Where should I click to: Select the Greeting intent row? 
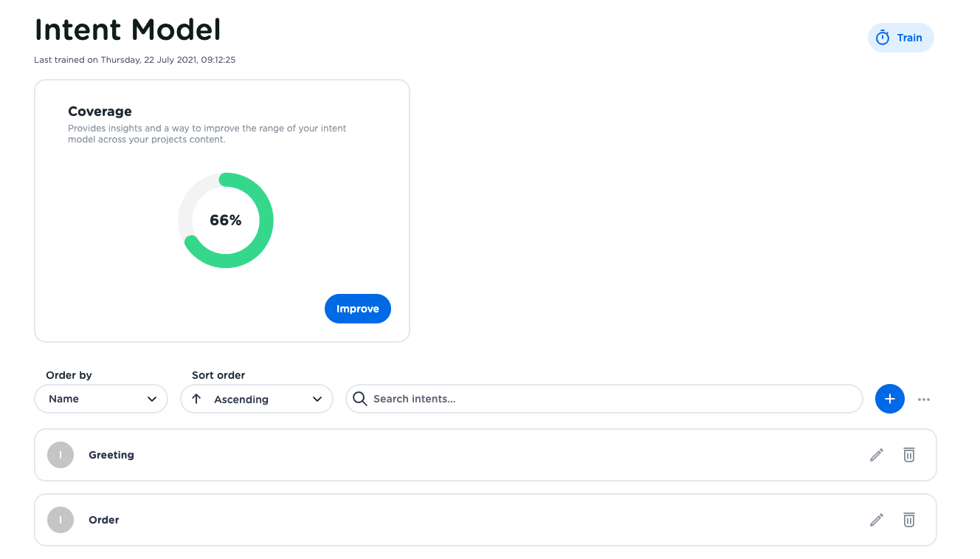[x=443, y=455]
